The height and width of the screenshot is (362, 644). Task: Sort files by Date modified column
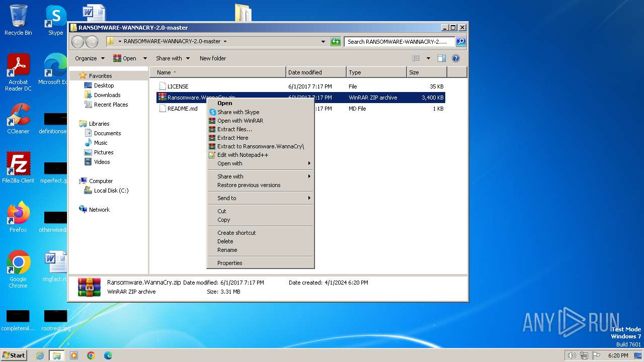(x=316, y=72)
